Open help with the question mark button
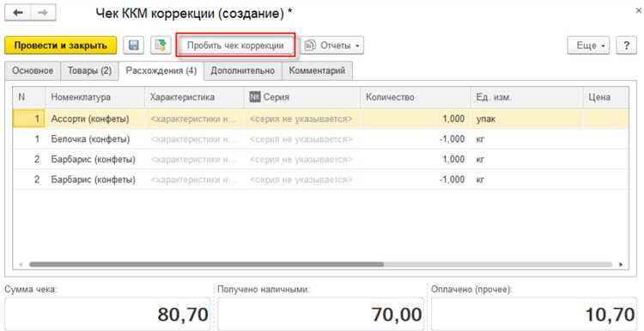This screenshot has height=331, width=644. point(626,46)
